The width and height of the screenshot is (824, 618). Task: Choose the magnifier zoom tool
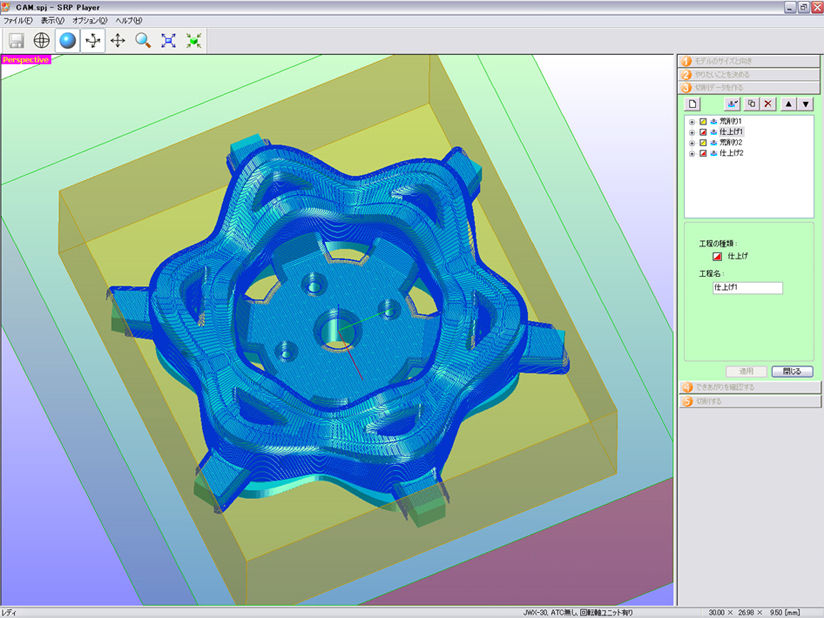click(144, 41)
